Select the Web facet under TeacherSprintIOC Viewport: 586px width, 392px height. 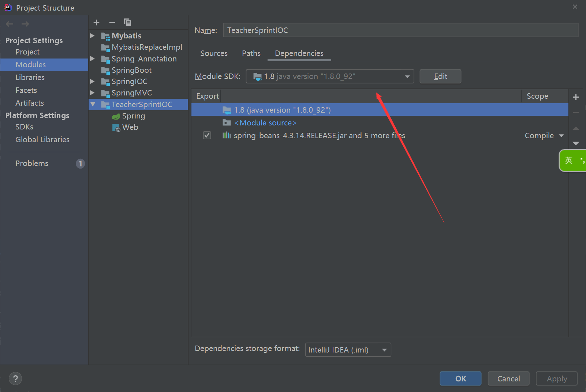pos(130,127)
